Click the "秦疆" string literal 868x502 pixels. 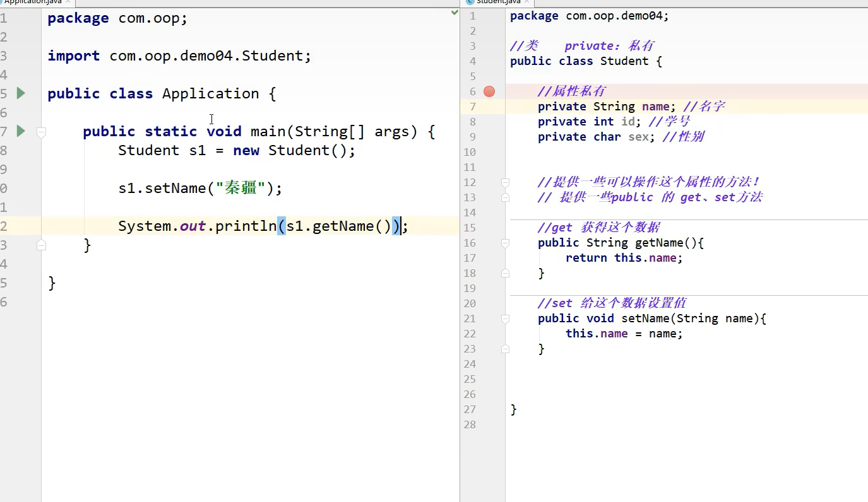[241, 188]
